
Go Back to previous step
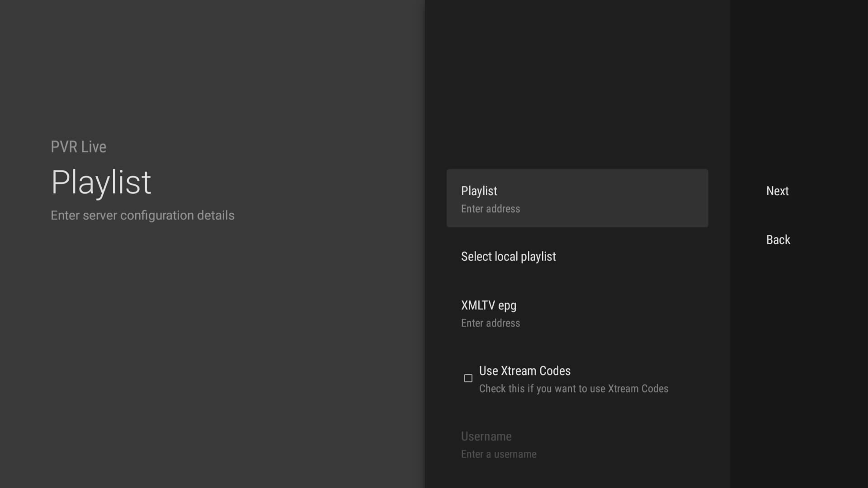[778, 240]
